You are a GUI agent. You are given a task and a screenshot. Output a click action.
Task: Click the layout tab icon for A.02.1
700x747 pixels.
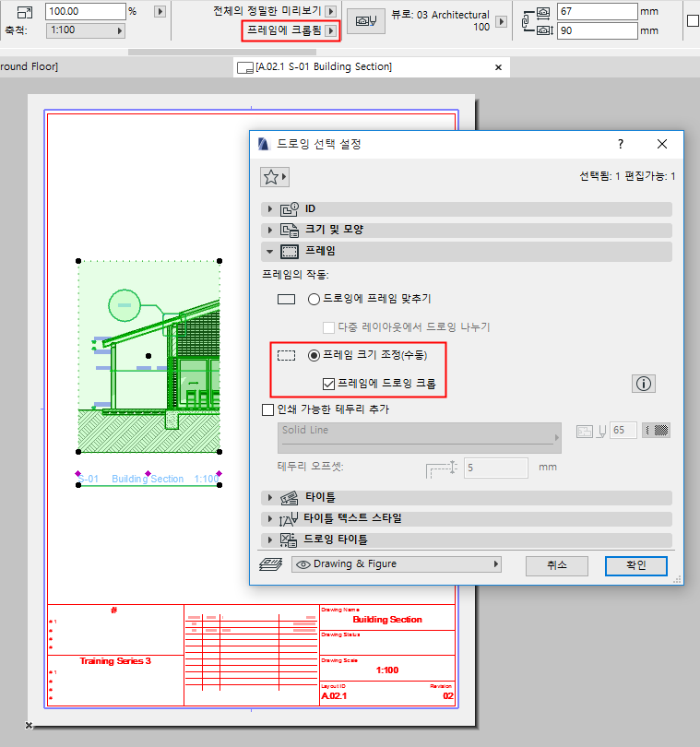point(245,67)
